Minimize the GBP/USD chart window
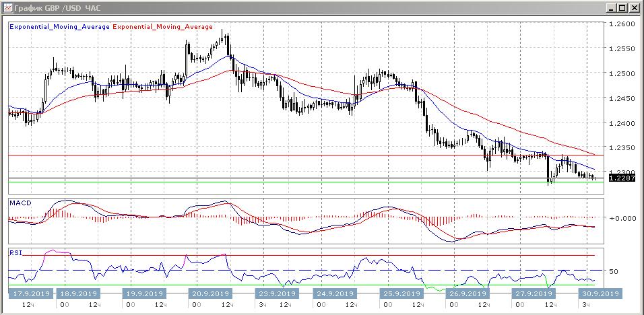 (x=612, y=8)
